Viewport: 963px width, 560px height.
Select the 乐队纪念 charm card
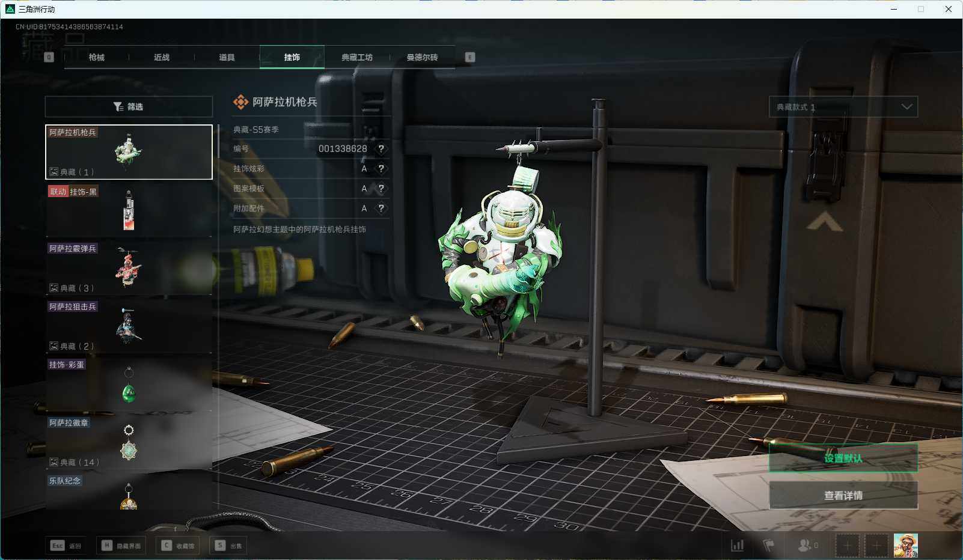129,492
